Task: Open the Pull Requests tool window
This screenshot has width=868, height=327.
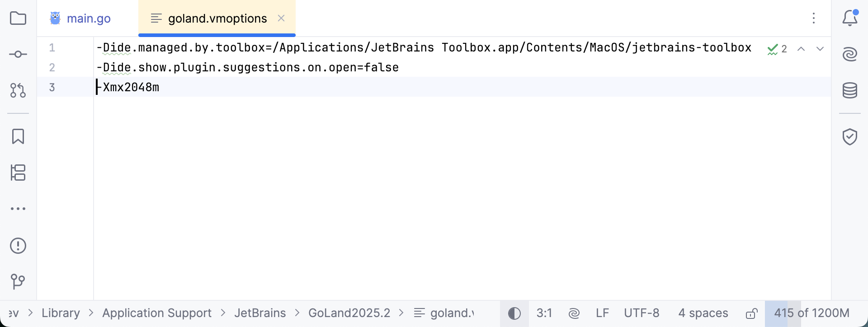Action: click(x=18, y=90)
